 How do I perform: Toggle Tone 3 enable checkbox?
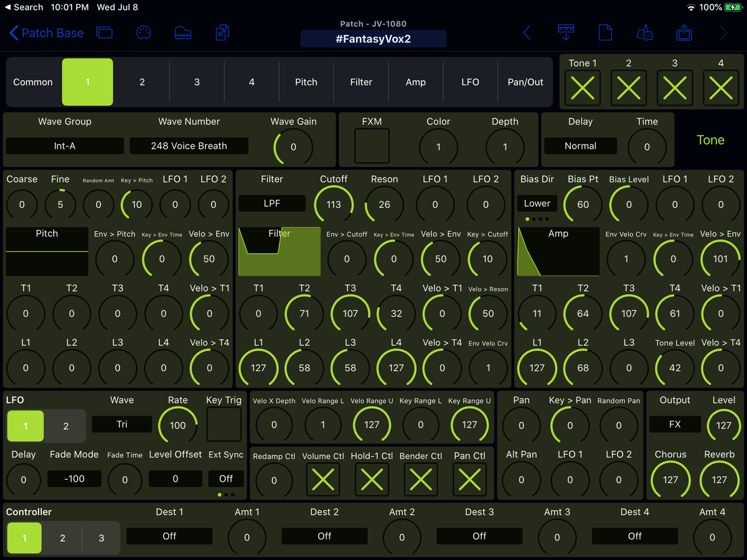coord(675,88)
